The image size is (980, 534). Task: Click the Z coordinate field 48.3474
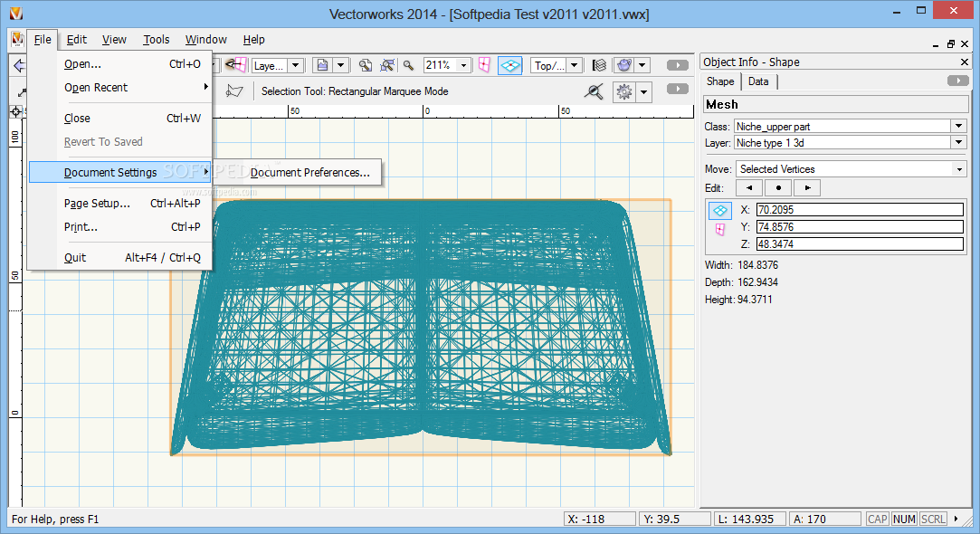860,243
